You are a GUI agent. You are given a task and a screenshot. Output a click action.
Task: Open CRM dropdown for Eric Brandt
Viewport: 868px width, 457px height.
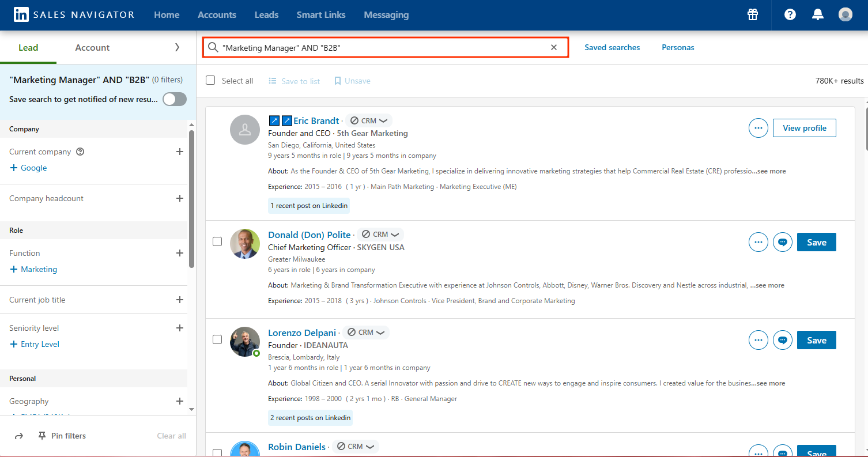point(369,120)
